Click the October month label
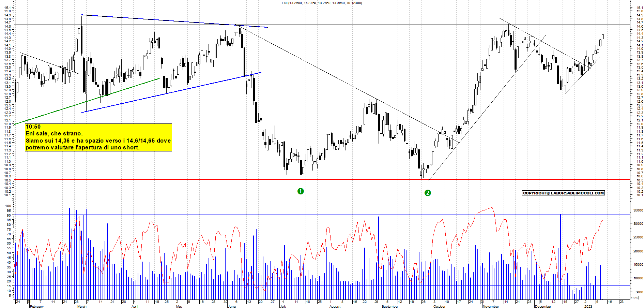Viewport: 644px width, 308px height. click(x=439, y=306)
